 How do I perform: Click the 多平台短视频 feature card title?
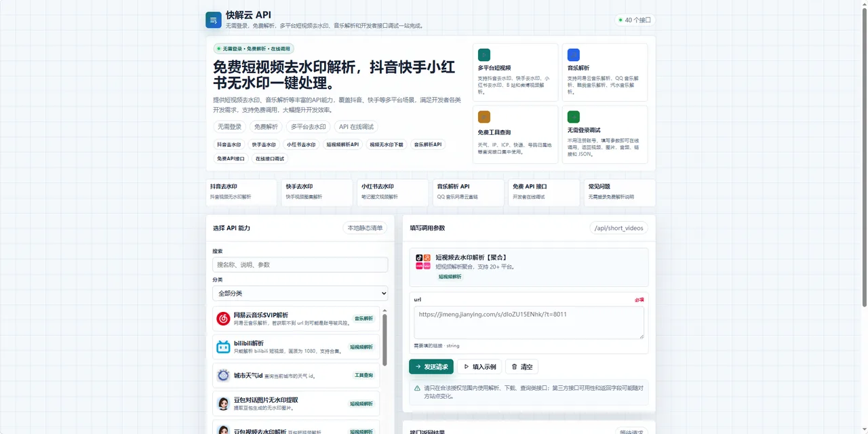coord(494,68)
